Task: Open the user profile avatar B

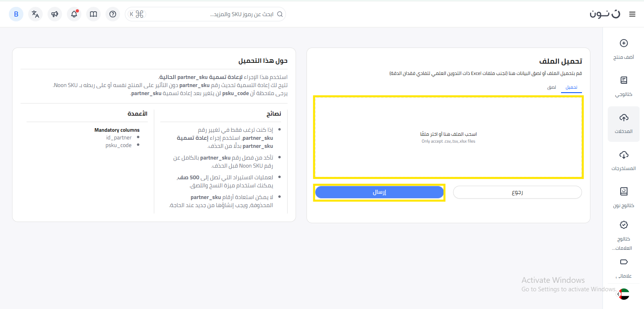Action: (x=16, y=14)
